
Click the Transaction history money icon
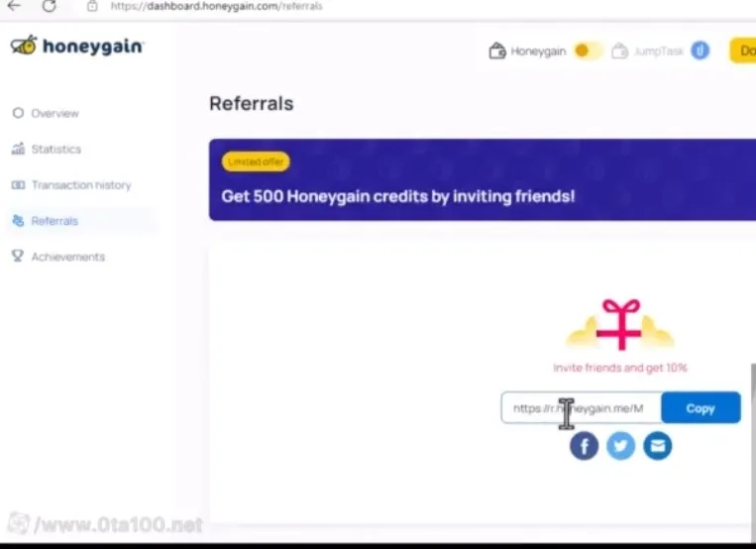click(x=18, y=184)
